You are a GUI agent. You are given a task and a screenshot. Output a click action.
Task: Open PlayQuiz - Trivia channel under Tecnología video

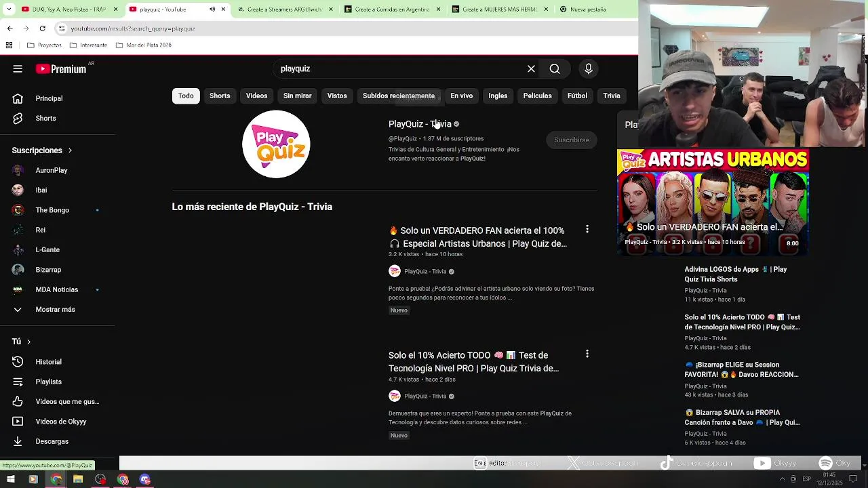tap(425, 396)
